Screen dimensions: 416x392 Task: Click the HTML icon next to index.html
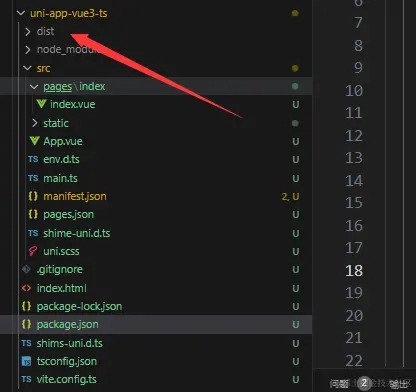26,288
